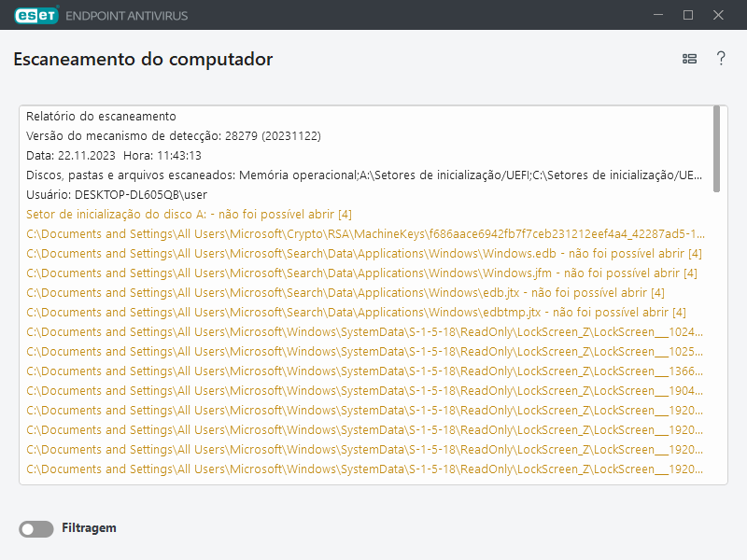This screenshot has width=747, height=560.
Task: Click the minimize icon in the title bar
Action: tap(658, 15)
